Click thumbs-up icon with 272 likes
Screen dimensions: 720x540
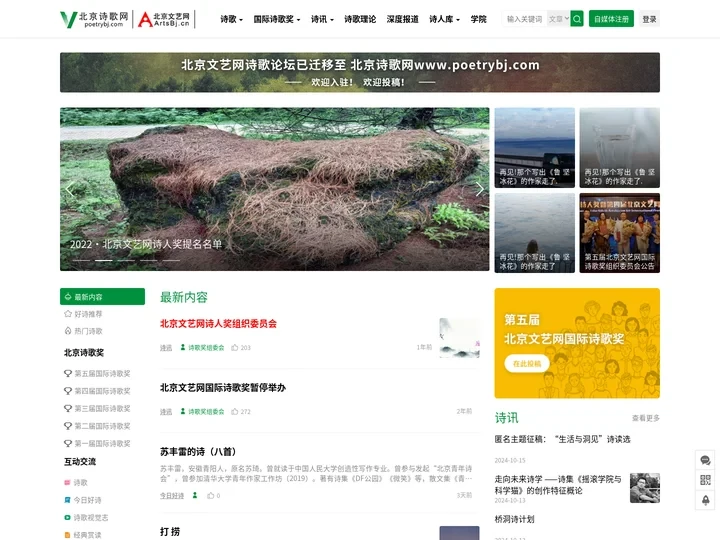tap(235, 411)
